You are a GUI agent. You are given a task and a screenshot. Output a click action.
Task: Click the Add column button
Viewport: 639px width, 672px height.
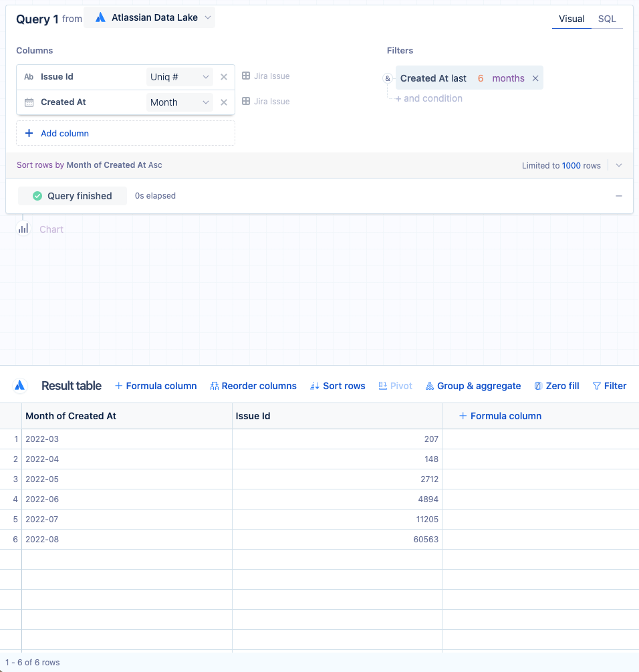pos(126,133)
